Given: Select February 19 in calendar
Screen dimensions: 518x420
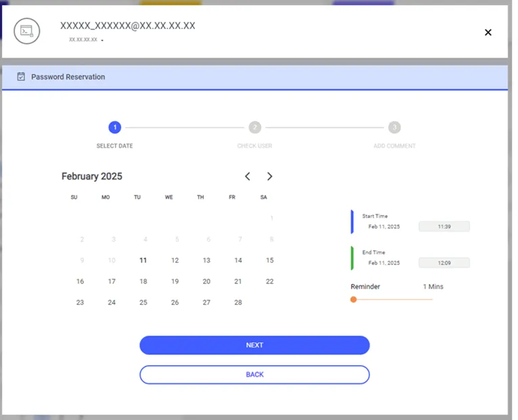Looking at the screenshot, I should 175,281.
